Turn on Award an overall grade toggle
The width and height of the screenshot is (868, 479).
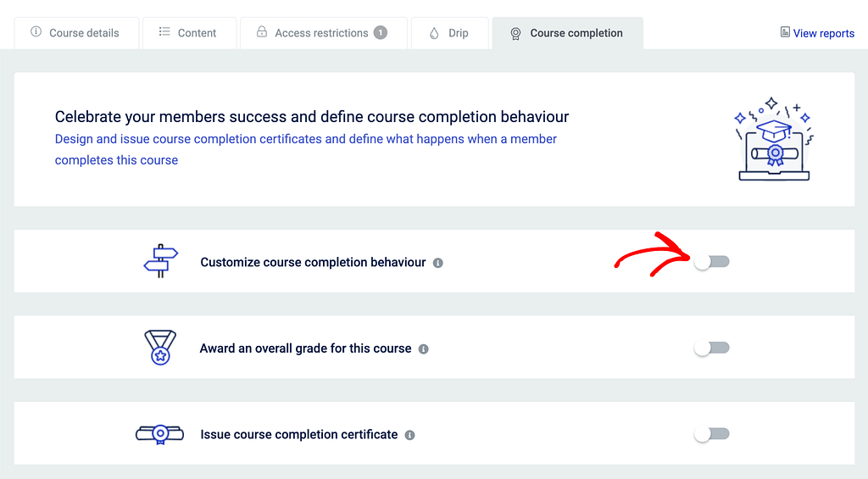[711, 348]
